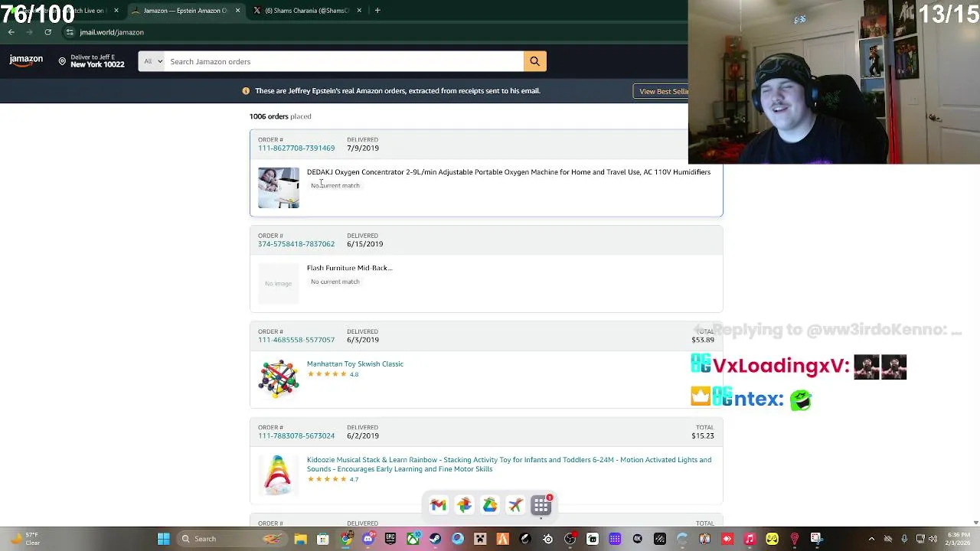This screenshot has width=980, height=551.
Task: Open Windows Start menu
Action: point(163,539)
